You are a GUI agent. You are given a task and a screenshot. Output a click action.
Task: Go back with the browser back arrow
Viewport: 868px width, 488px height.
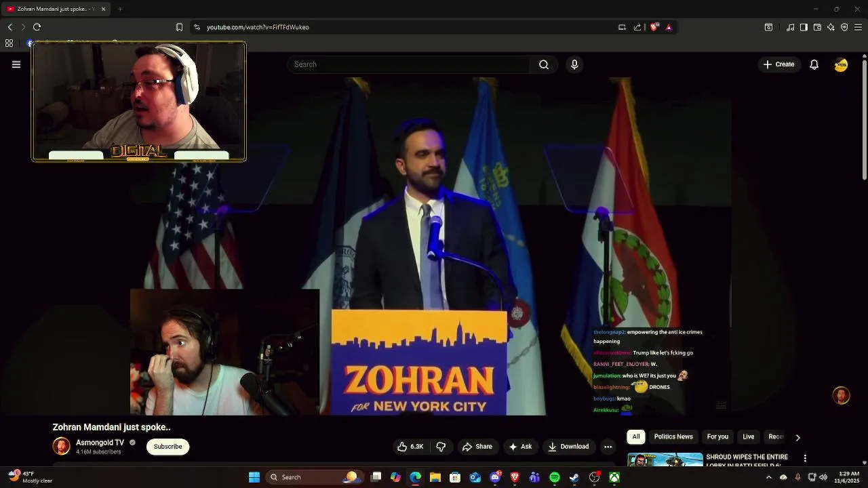pos(9,27)
